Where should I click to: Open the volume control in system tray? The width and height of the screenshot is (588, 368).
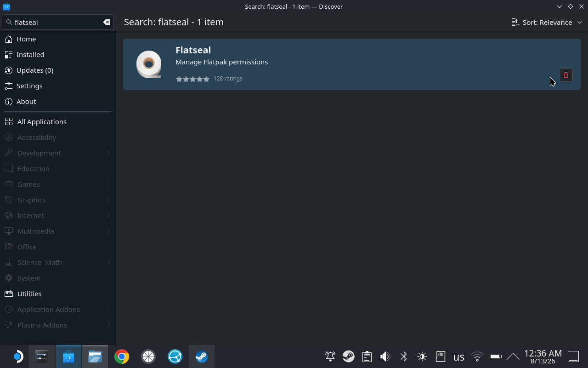tap(385, 356)
